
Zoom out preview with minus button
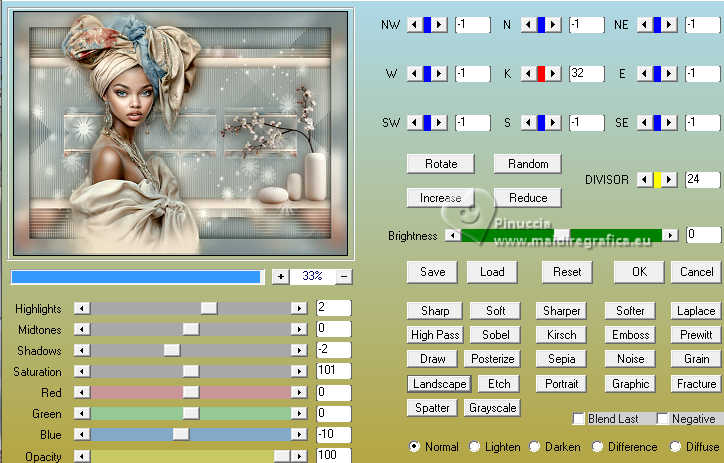pyautogui.click(x=344, y=277)
